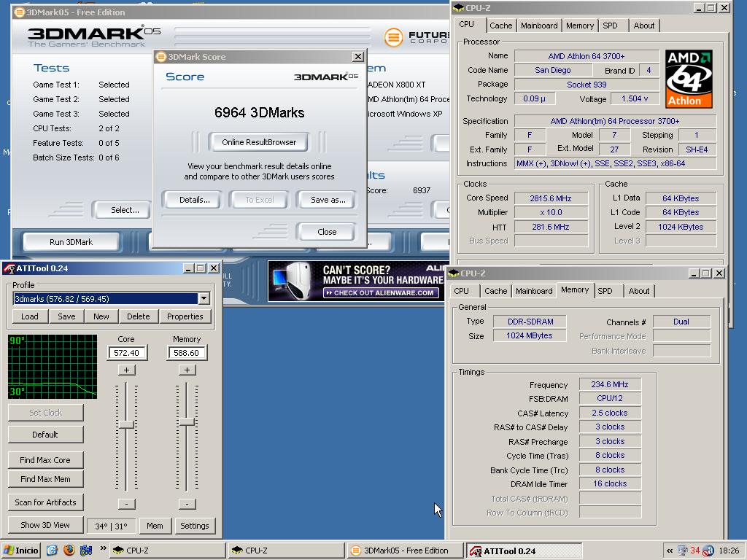Screen dimensions: 747x560
Task: Click the Futuremark logo icon in 3DMark05
Action: [393, 37]
